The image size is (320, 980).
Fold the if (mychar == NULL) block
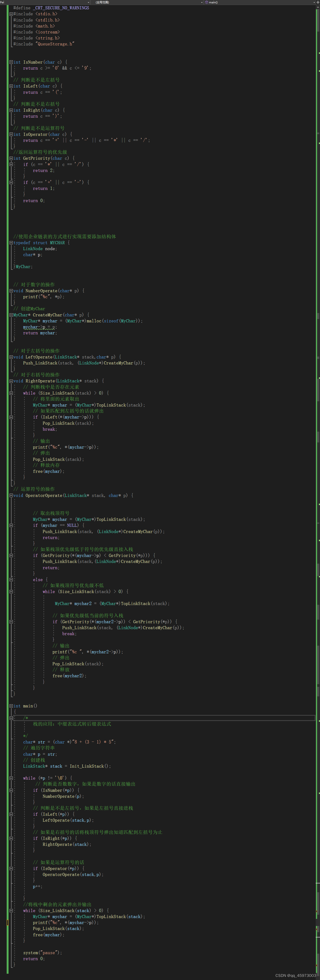[x=11, y=526]
